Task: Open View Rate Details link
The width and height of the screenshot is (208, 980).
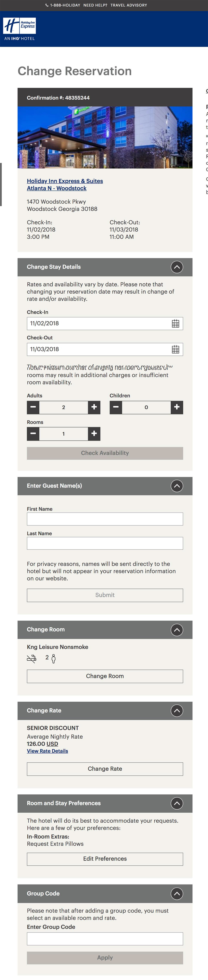Action: pos(47,751)
